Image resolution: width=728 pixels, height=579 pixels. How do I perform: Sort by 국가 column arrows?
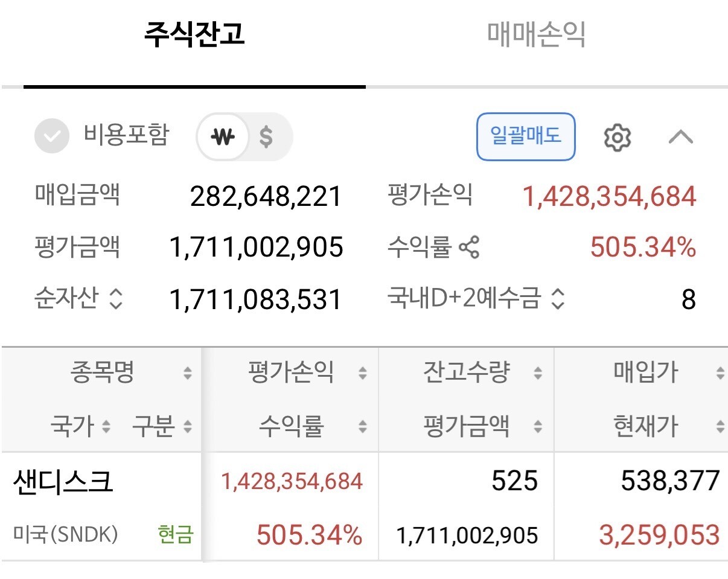tap(106, 427)
